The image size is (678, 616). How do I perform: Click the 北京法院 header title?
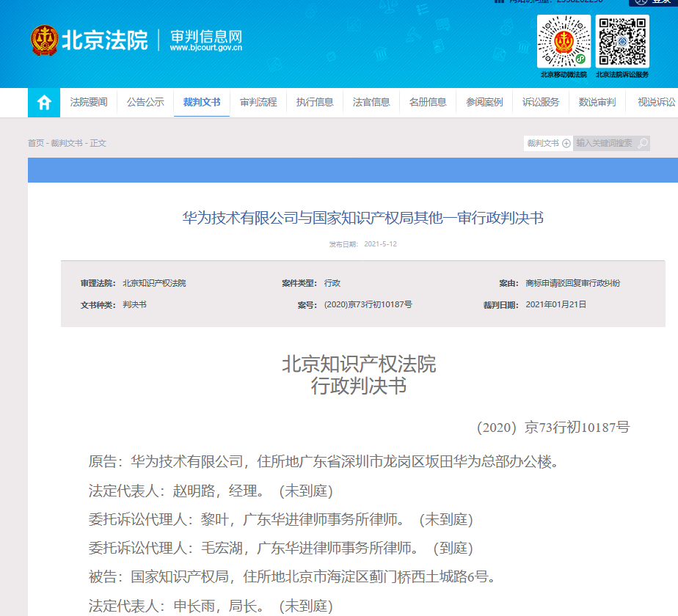(x=105, y=40)
